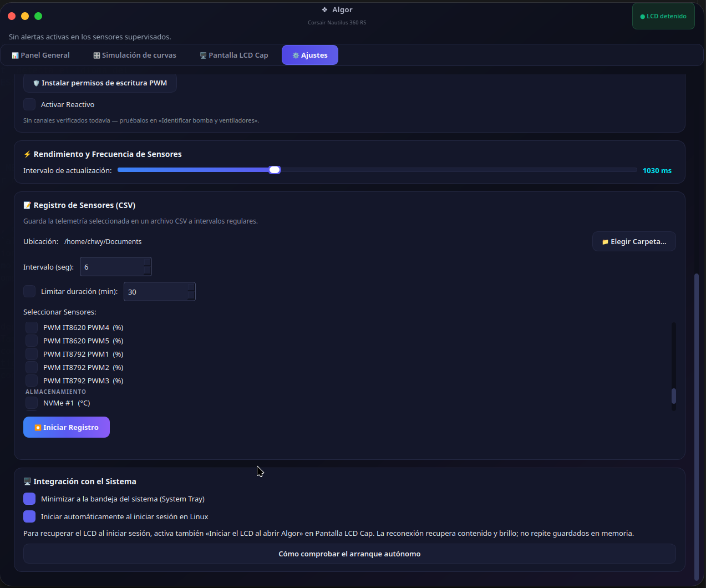Switch to Simulación de curvas tab
Screen dimensions: 706x588
135,55
